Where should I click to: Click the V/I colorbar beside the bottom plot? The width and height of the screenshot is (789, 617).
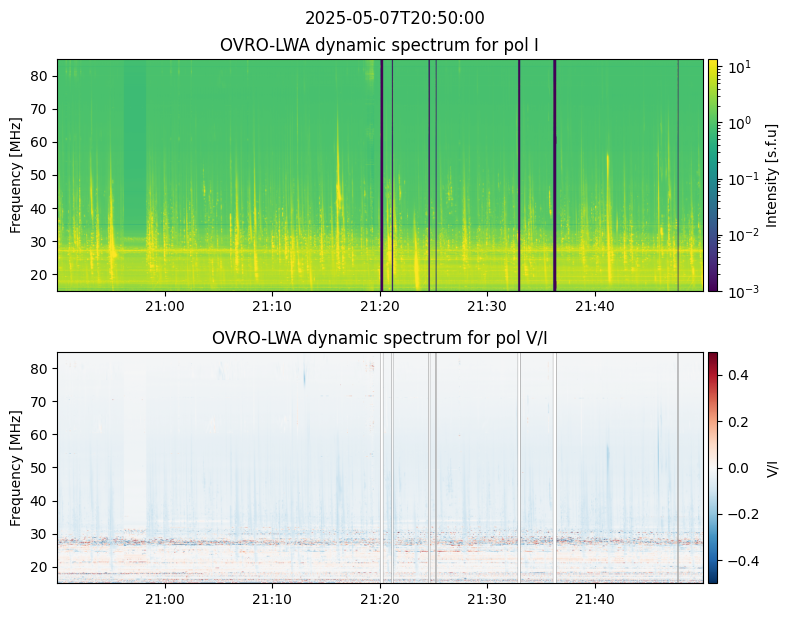click(713, 467)
